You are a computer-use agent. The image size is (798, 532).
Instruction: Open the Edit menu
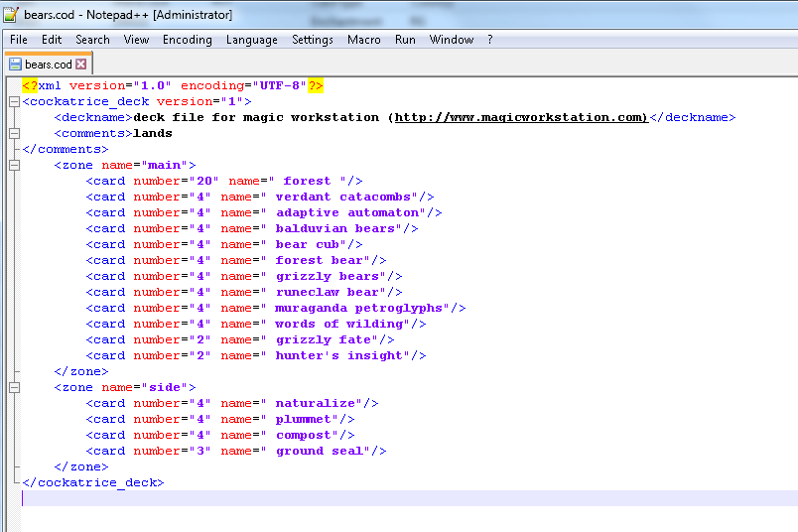point(52,40)
